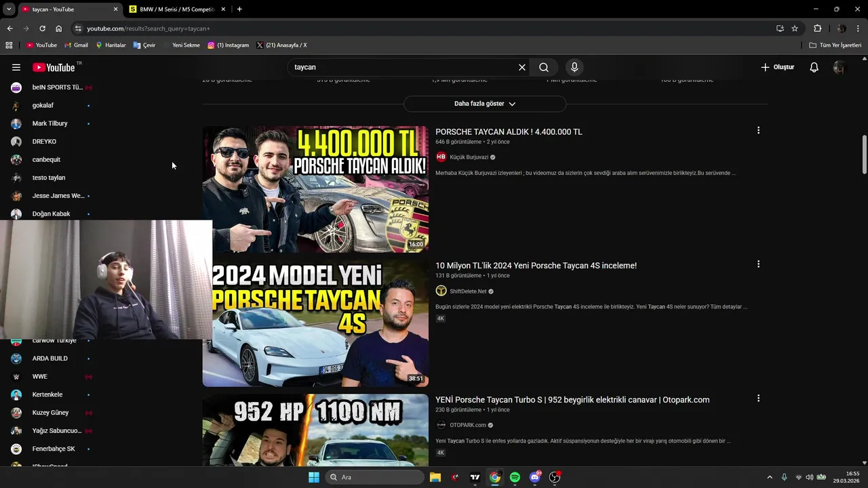This screenshot has height=488, width=868.
Task: Bookmark this page with the star icon
Action: [795, 28]
